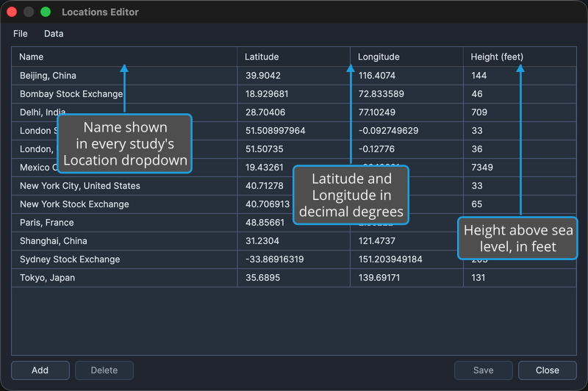This screenshot has width=588, height=391.
Task: Click latitude value 35.6895
Action: [x=262, y=277]
